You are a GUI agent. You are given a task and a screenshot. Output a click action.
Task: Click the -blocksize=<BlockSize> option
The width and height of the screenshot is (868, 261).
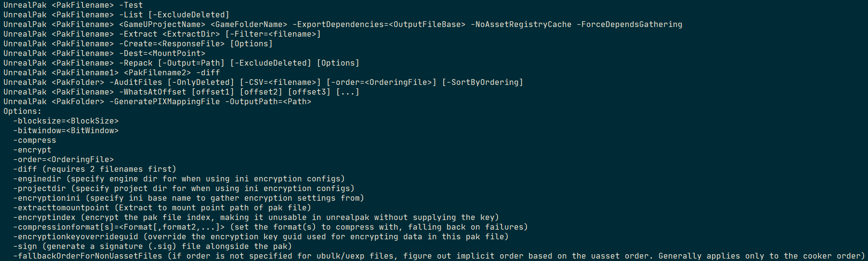(x=66, y=121)
